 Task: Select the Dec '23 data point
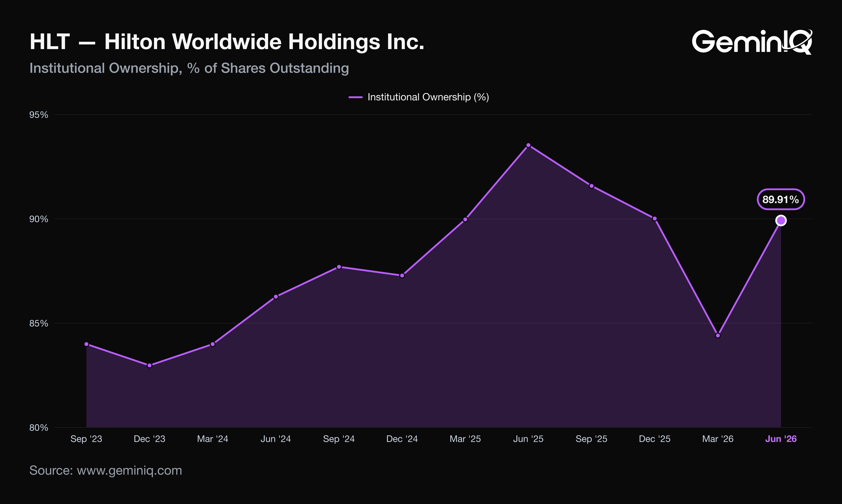click(150, 365)
